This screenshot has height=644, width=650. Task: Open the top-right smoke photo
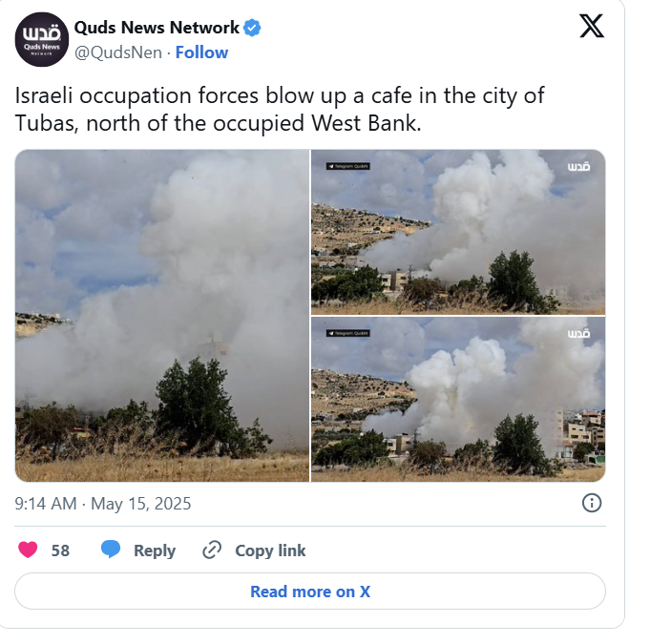[x=458, y=232]
